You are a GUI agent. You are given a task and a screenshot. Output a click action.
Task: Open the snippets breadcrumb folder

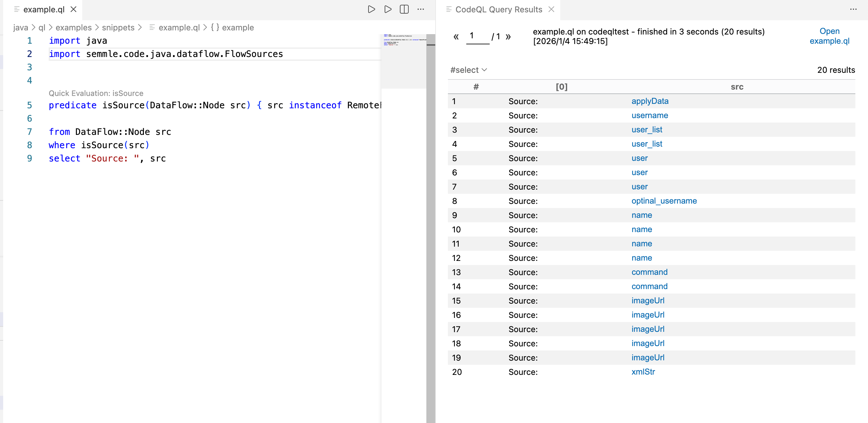(118, 27)
